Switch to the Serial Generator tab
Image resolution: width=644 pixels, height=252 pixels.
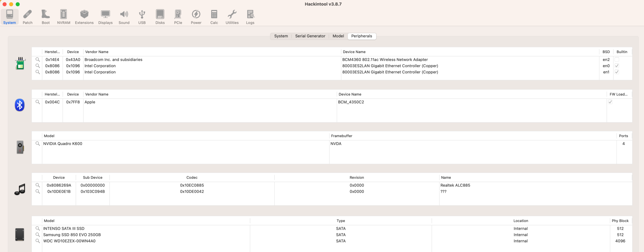pos(310,36)
